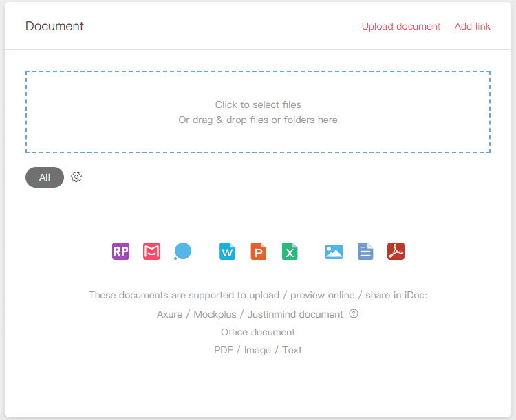The image size is (516, 420).
Task: Click the Upload document link
Action: [x=401, y=26]
